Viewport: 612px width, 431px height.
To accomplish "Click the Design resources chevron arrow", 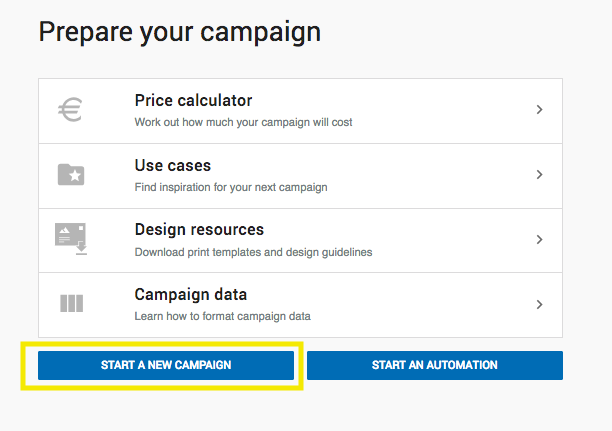I will [x=539, y=240].
